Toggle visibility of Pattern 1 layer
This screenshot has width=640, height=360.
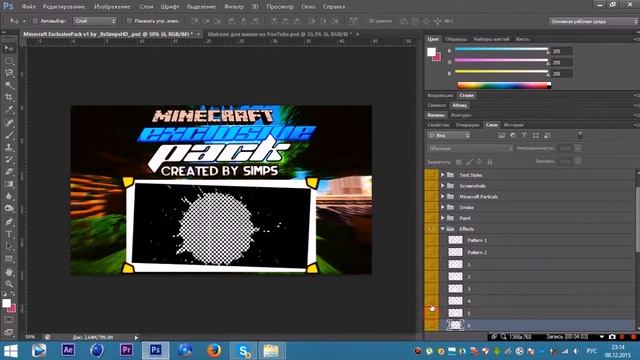(431, 240)
